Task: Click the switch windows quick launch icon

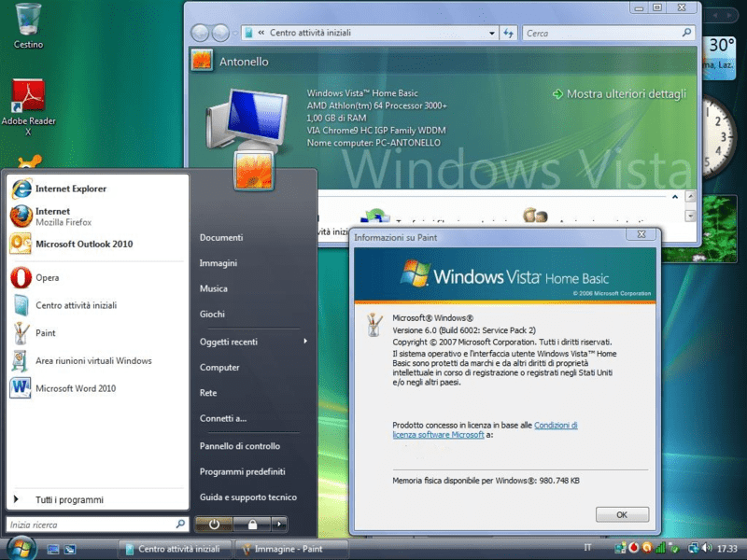Action: pos(69,549)
